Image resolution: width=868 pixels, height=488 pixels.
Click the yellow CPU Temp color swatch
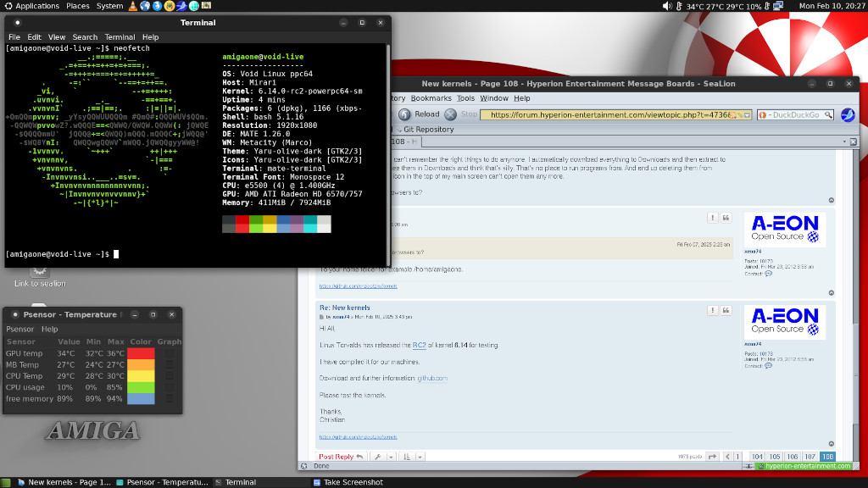point(141,376)
